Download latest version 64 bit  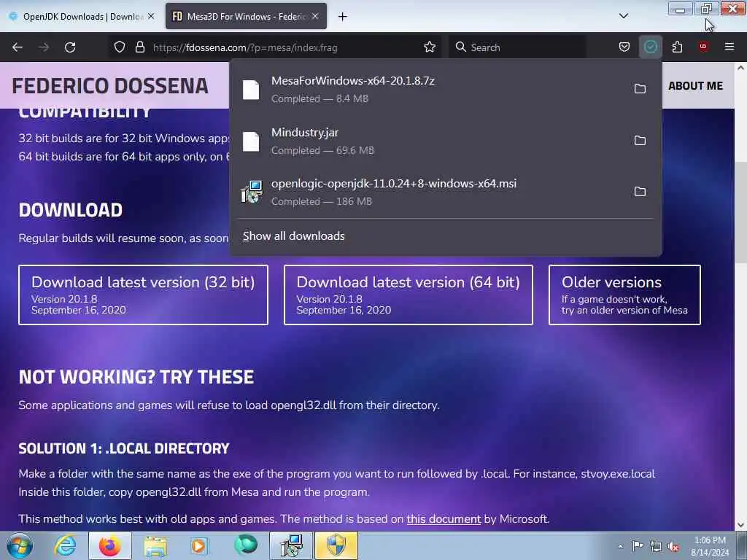pyautogui.click(x=409, y=295)
